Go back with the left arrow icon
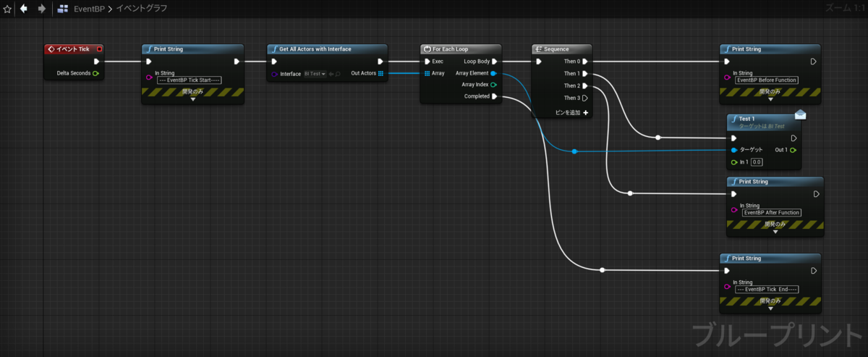This screenshot has height=357, width=868. 24,9
